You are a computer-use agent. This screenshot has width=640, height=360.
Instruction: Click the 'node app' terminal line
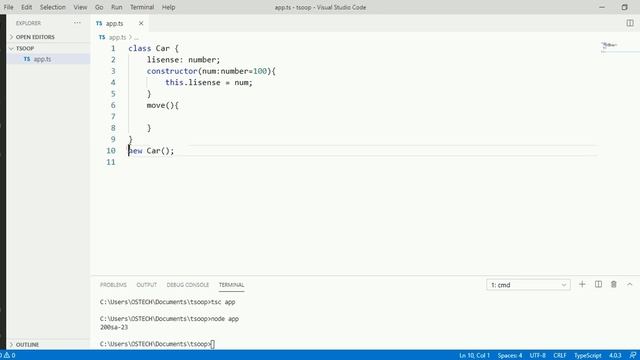[x=169, y=319]
